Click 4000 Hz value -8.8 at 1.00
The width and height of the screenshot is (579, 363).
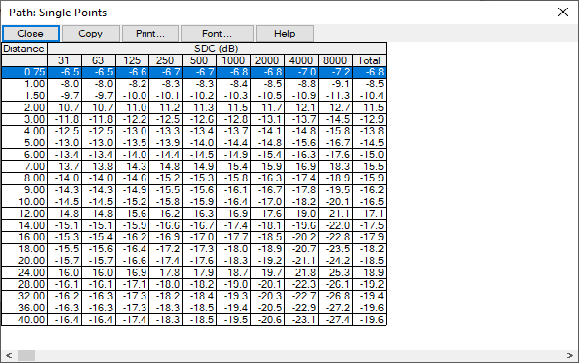[302, 84]
